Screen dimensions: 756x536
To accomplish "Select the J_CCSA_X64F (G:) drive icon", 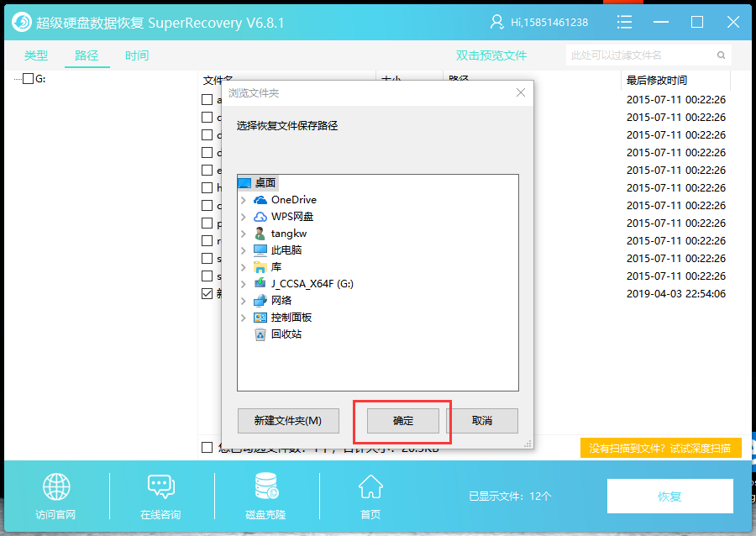I will coord(260,283).
